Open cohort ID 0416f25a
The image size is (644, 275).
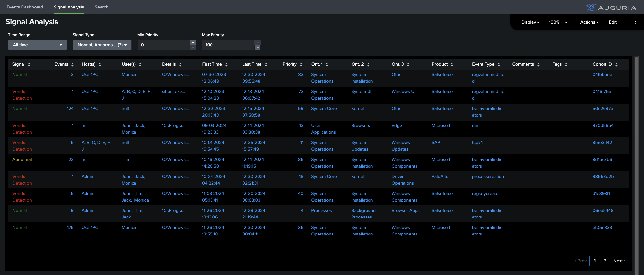pos(602,92)
